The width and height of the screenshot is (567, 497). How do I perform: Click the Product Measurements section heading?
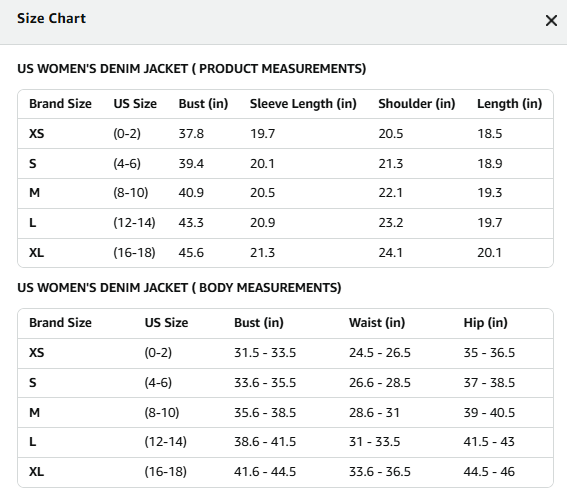[x=192, y=69]
